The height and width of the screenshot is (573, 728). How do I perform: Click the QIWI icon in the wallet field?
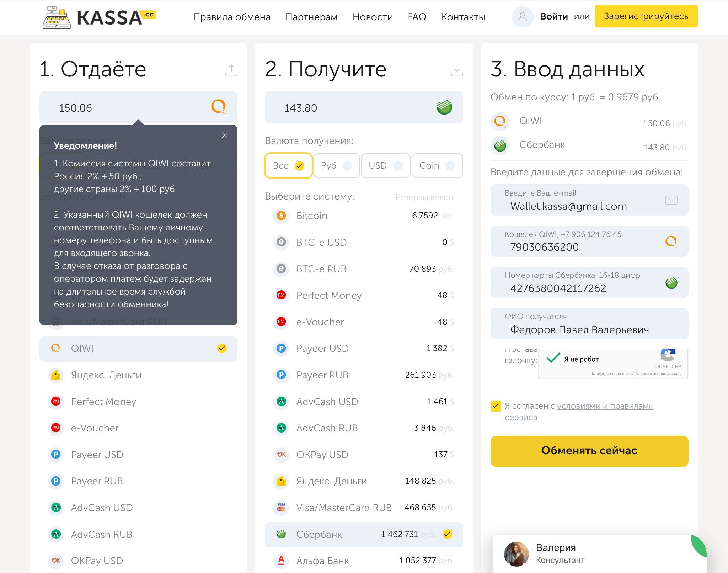pyautogui.click(x=671, y=242)
